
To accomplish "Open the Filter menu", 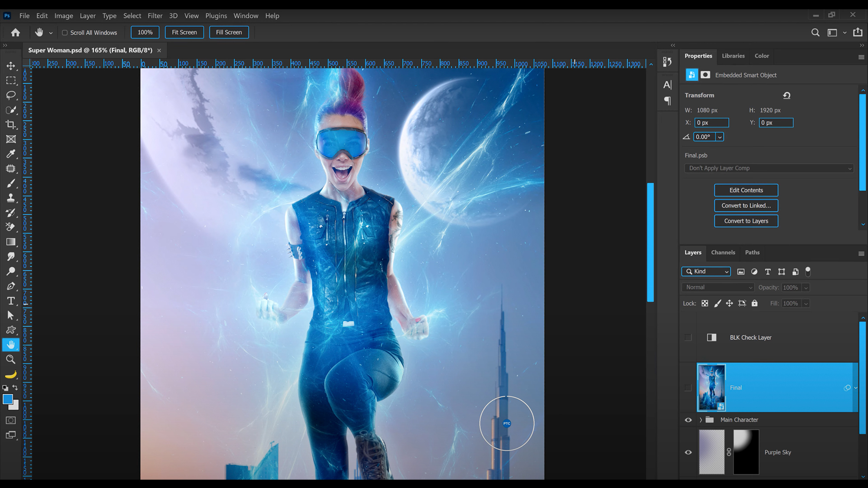I will (155, 16).
